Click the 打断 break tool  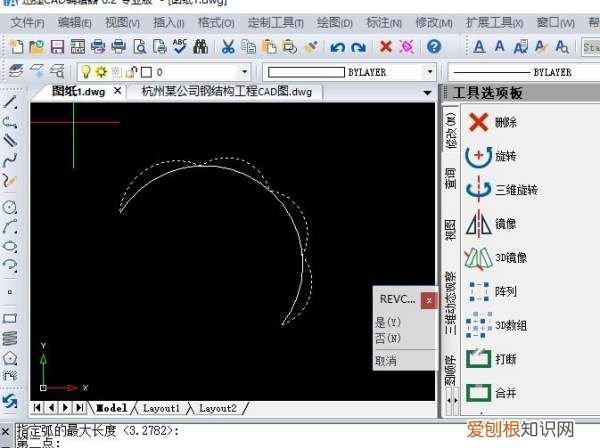[492, 359]
